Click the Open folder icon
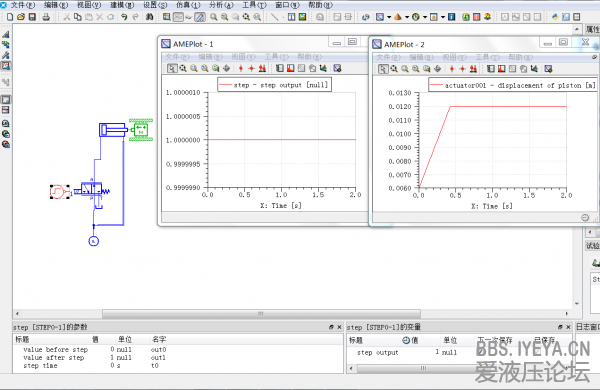Viewport: 600px width, 390px height. point(21,17)
